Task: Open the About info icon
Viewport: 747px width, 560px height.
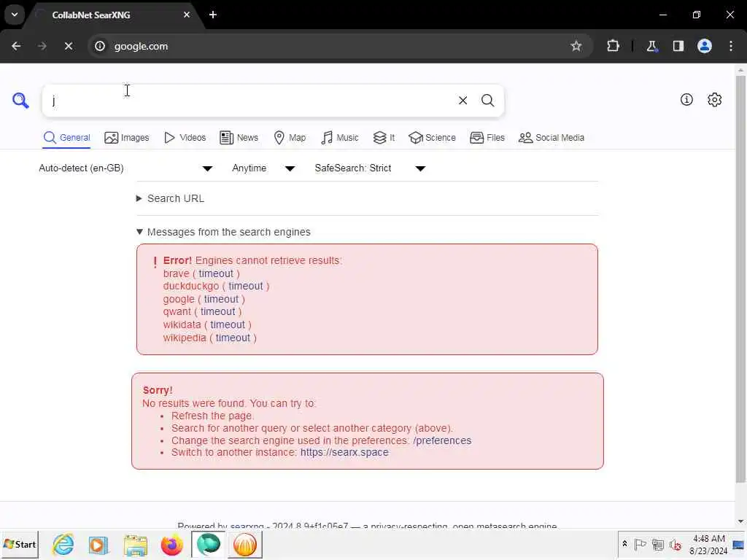Action: [686, 99]
